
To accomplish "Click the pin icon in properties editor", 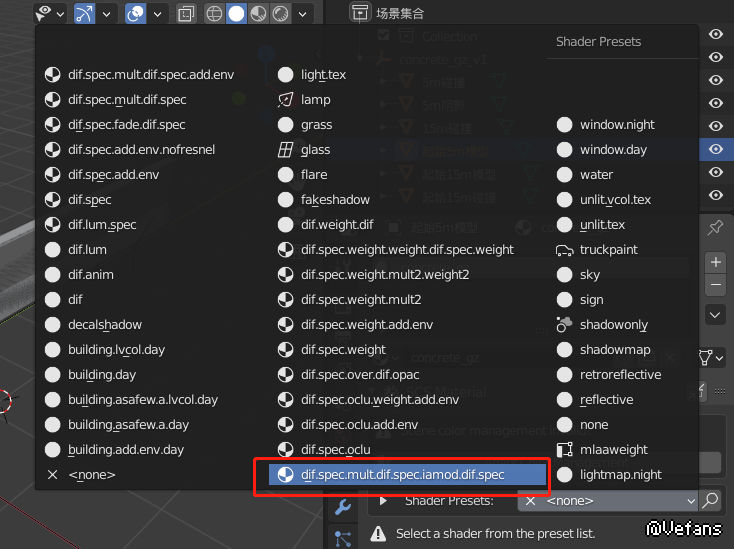I will click(715, 228).
